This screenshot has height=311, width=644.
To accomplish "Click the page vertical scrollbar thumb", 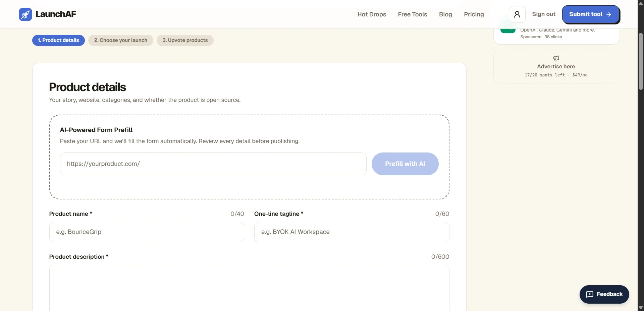I will tap(641, 61).
